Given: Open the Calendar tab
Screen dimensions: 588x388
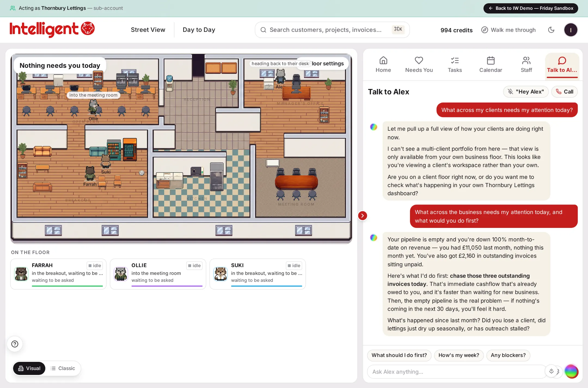Looking at the screenshot, I should click(x=491, y=65).
